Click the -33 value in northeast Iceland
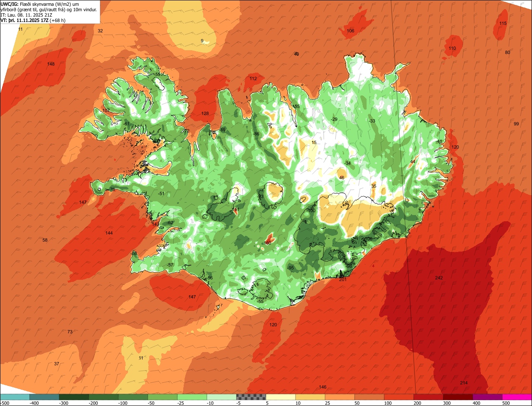 [372, 121]
